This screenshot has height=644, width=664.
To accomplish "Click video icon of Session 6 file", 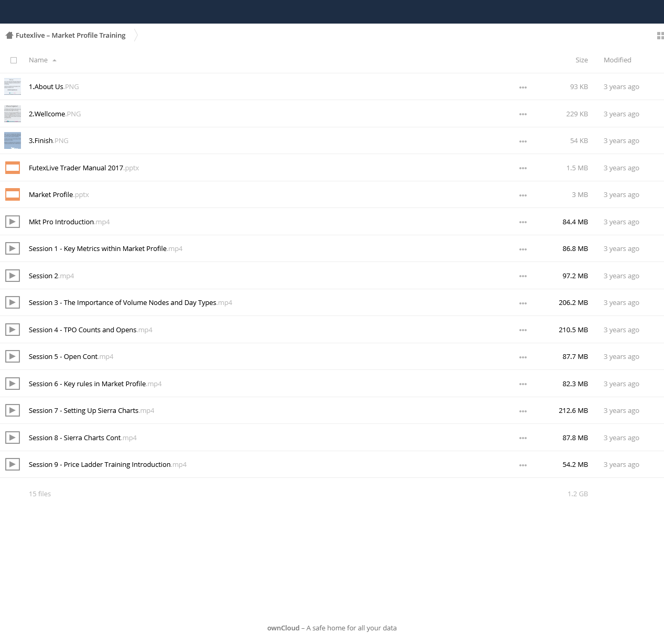I will pos(13,384).
